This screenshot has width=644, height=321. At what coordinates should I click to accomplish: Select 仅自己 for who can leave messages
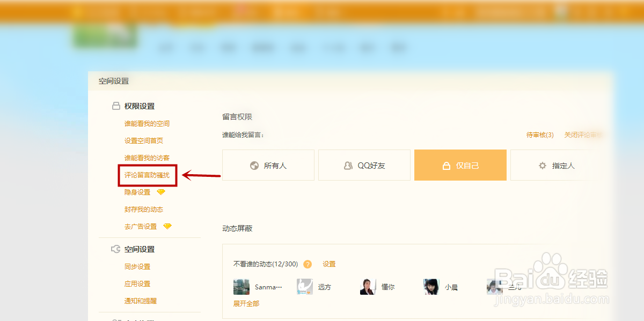(460, 165)
